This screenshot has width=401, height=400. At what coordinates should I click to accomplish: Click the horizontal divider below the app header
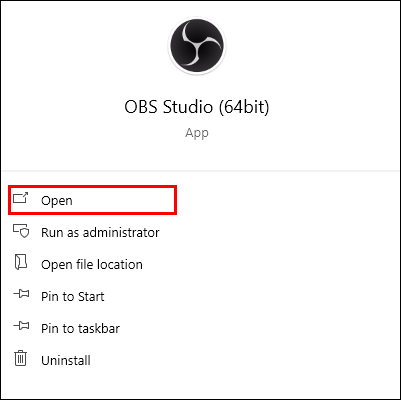(x=200, y=171)
